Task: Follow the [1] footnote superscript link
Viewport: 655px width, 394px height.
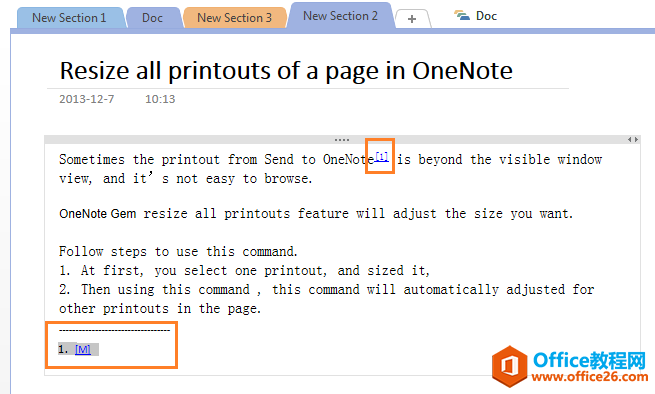Action: (382, 157)
